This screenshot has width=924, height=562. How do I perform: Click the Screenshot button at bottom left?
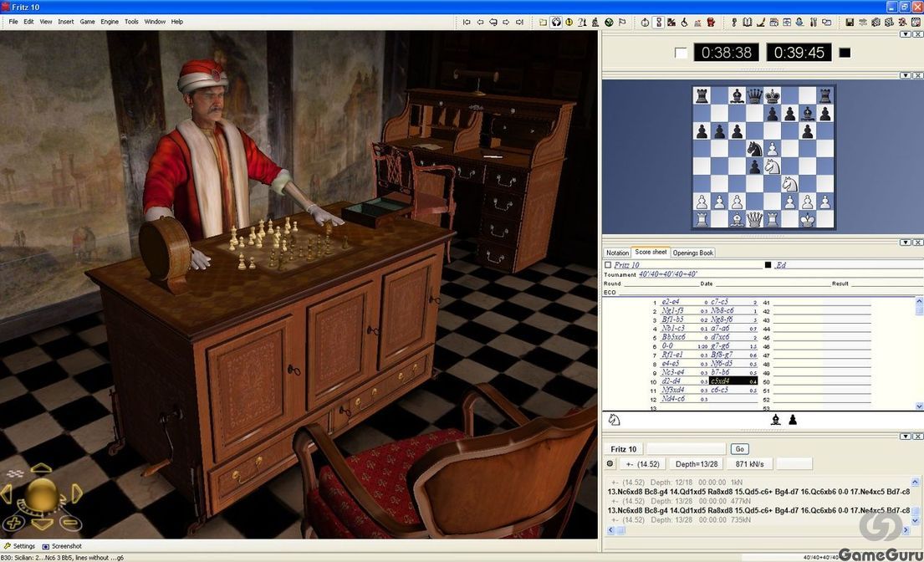coord(62,546)
